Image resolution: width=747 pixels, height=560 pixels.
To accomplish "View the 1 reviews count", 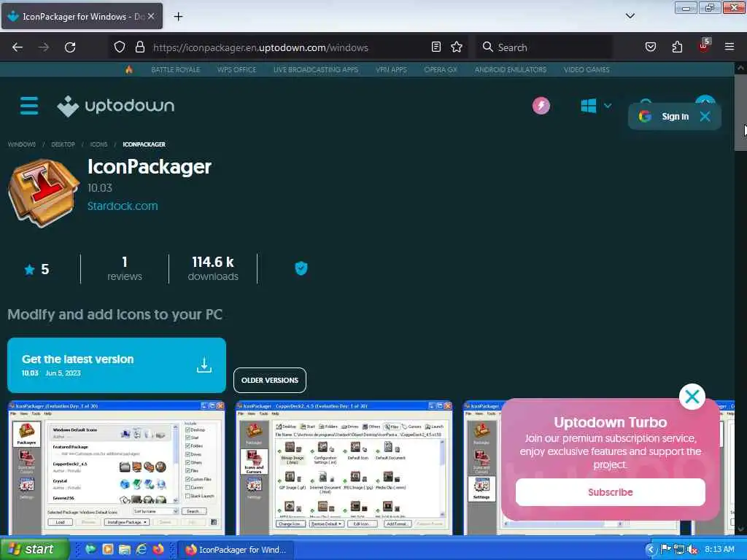I will (124, 269).
